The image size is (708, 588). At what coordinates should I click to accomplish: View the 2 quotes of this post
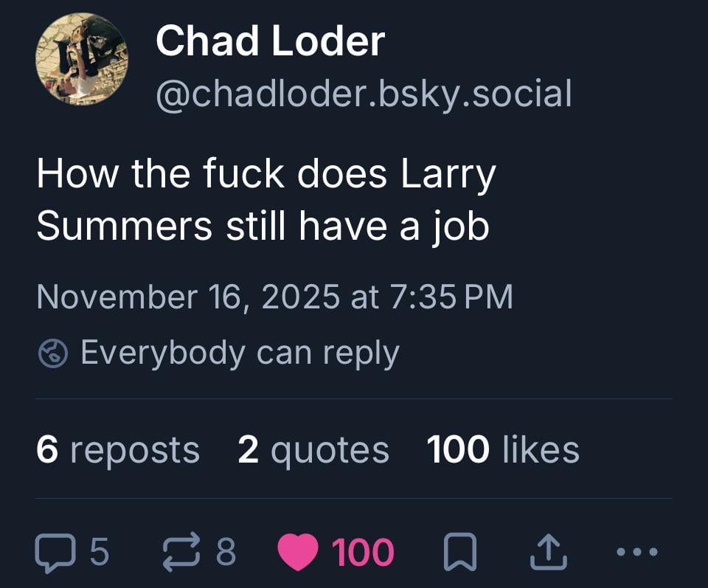[x=313, y=449]
